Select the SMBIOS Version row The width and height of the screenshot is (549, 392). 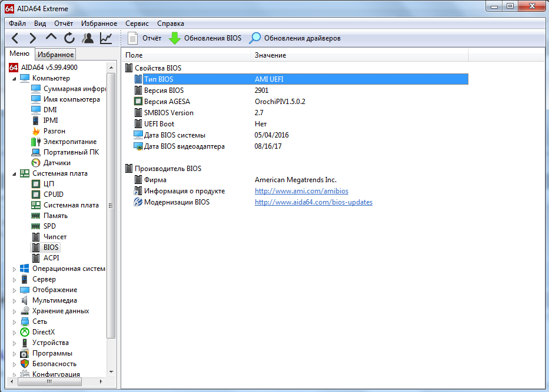tap(301, 113)
